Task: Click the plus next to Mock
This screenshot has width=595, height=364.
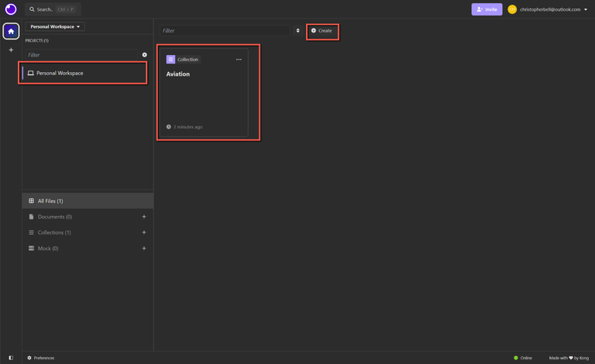Action: point(144,249)
